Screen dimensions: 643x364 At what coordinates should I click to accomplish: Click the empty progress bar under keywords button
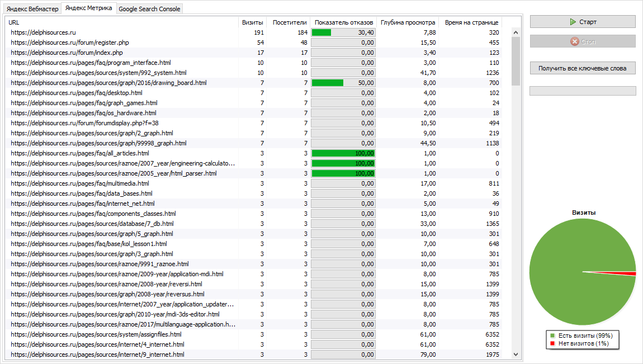click(583, 91)
